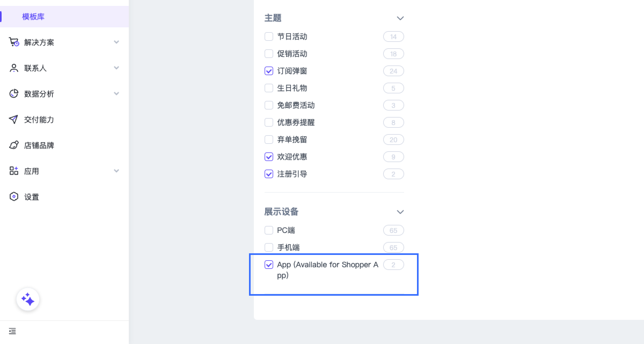Select 模板库 in the sidebar
Image resolution: width=644 pixels, height=344 pixels.
33,17
